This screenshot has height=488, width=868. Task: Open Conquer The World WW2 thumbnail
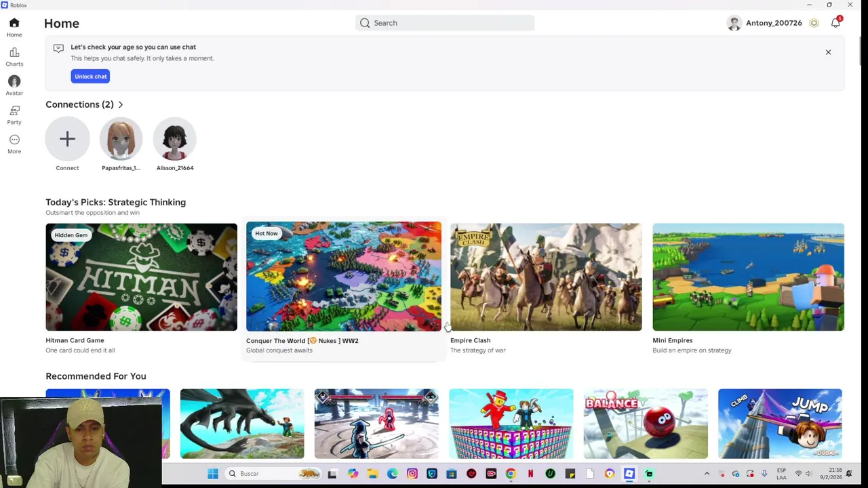click(343, 276)
